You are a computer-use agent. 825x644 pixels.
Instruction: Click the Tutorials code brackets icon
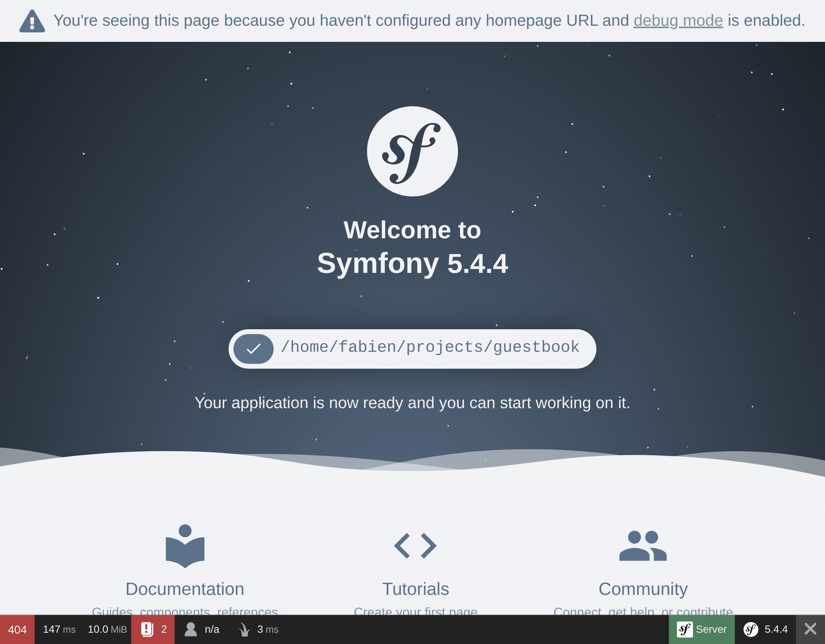(415, 545)
